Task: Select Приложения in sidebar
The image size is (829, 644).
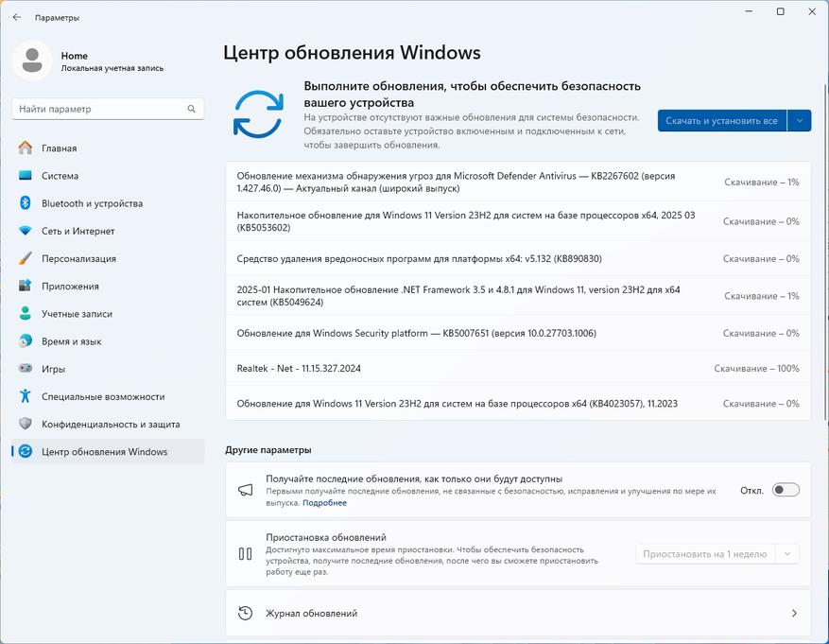Action: point(108,286)
